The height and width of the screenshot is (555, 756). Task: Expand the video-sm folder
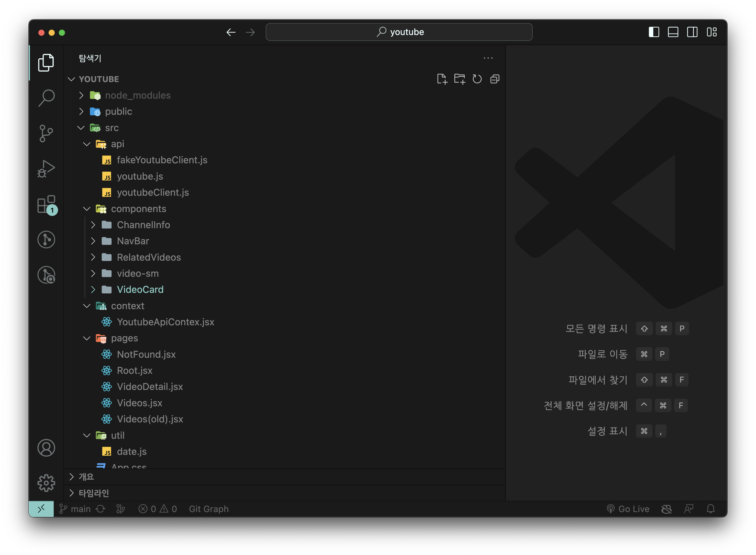tap(93, 273)
